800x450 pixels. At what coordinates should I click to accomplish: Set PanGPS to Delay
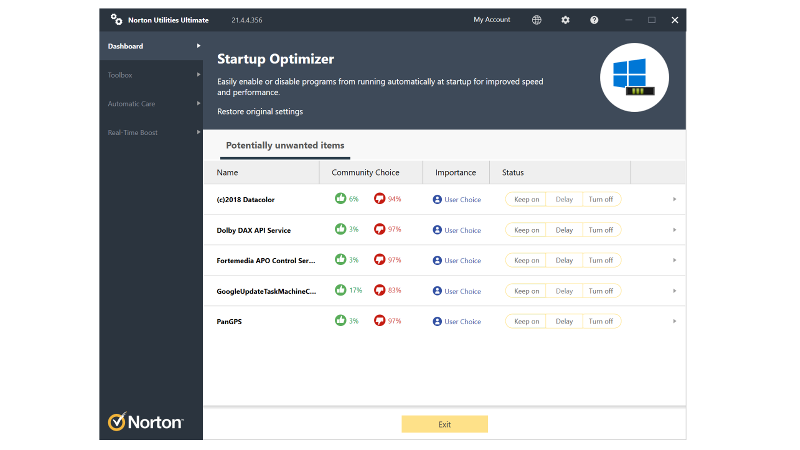tap(564, 321)
